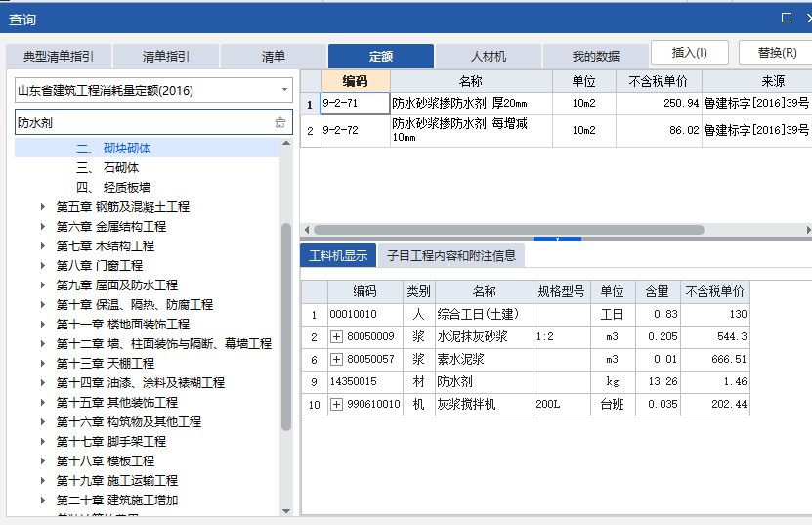The image size is (812, 525).
Task: Clear the 防水剂 search box icon
Action: click(x=279, y=123)
